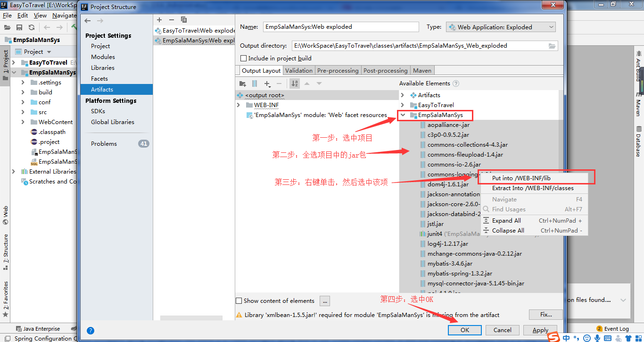Click the Apply button
The height and width of the screenshot is (342, 644).
coord(540,330)
